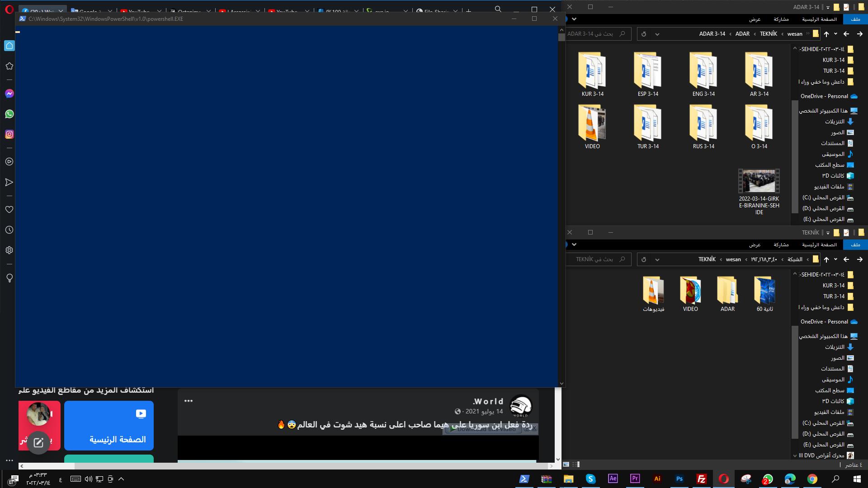Click the الصفحة الرئيسية blue button

tap(109, 426)
